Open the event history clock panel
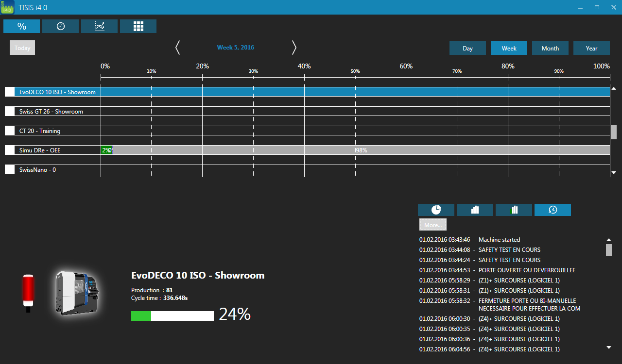The image size is (622, 364). pos(553,210)
